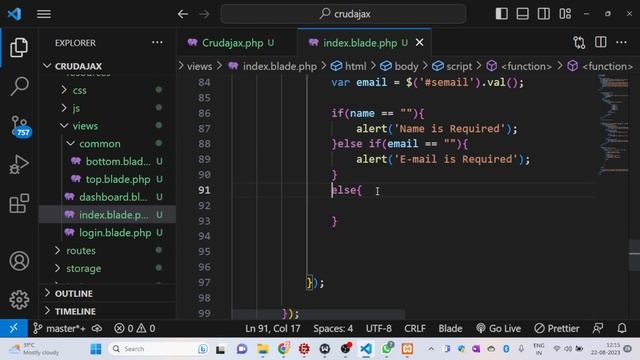The width and height of the screenshot is (640, 360).
Task: Open the Windows Start menu
Action: pos(96,349)
